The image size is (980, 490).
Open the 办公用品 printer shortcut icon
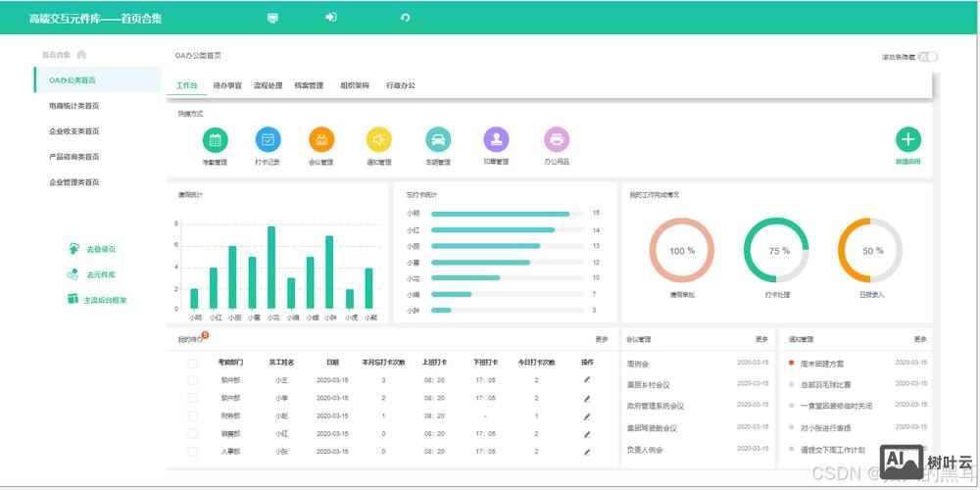click(557, 140)
